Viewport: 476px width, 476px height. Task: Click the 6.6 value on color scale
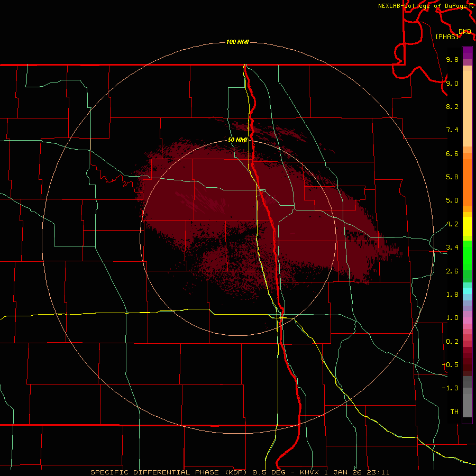[452, 153]
